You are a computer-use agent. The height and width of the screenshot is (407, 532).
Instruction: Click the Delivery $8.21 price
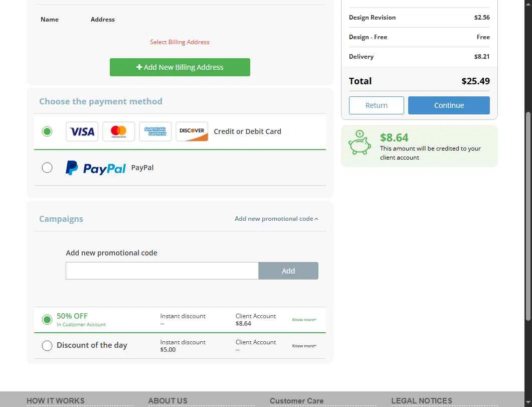tap(482, 57)
